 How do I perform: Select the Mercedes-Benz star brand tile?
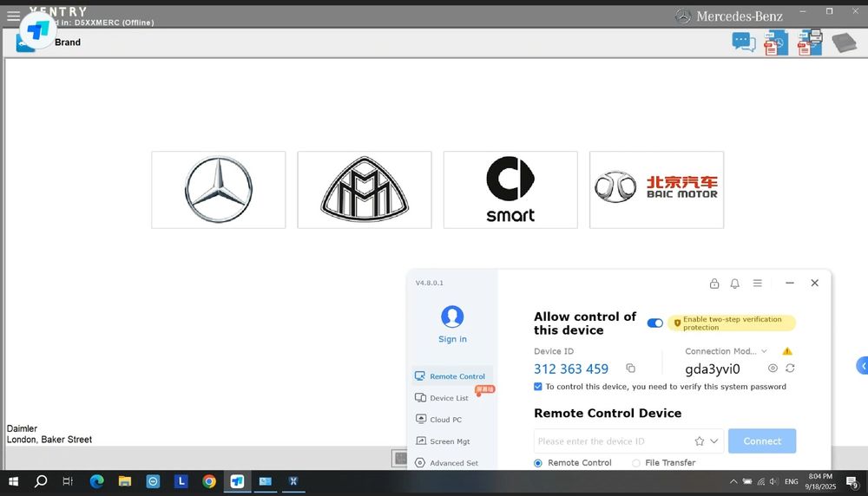[x=219, y=190]
